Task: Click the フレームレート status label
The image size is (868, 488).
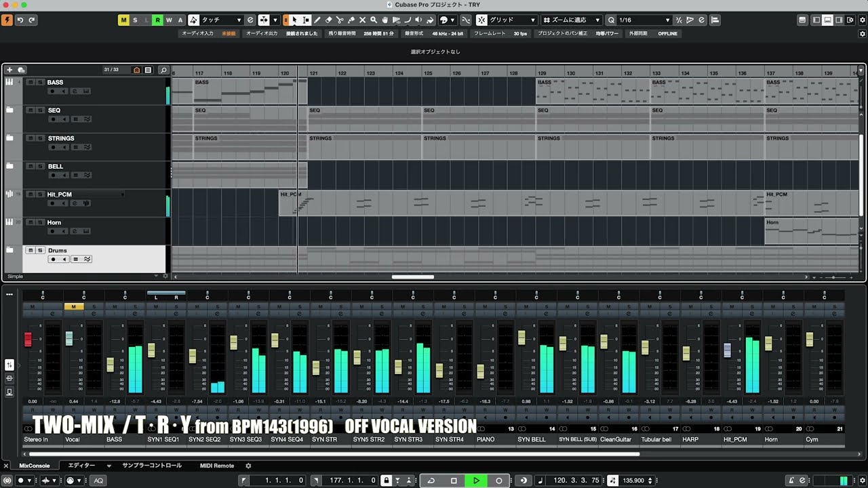Action: tap(490, 33)
